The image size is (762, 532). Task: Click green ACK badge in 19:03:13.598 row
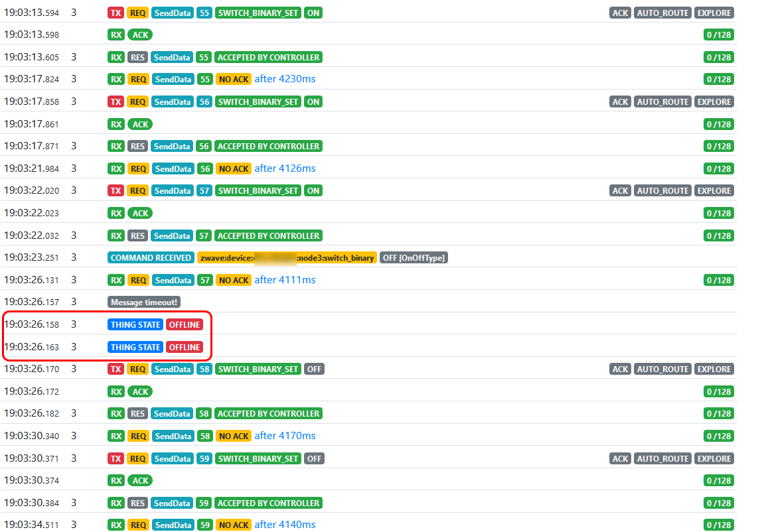coord(141,35)
